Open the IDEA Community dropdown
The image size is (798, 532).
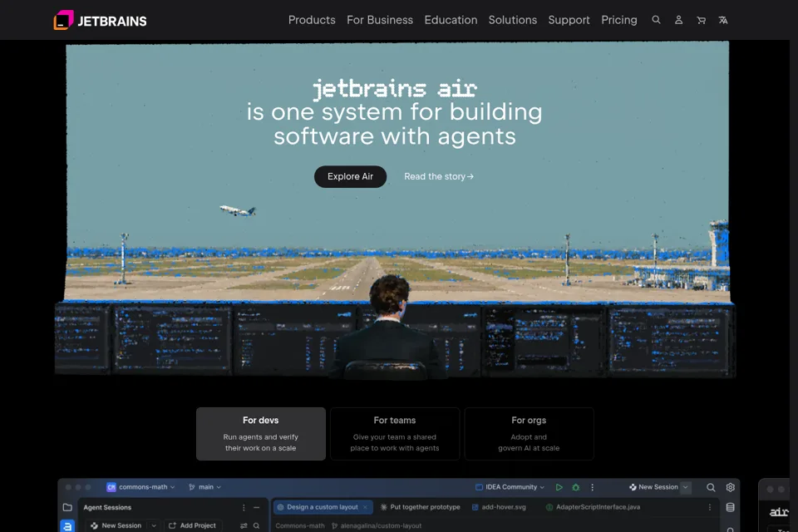point(510,487)
